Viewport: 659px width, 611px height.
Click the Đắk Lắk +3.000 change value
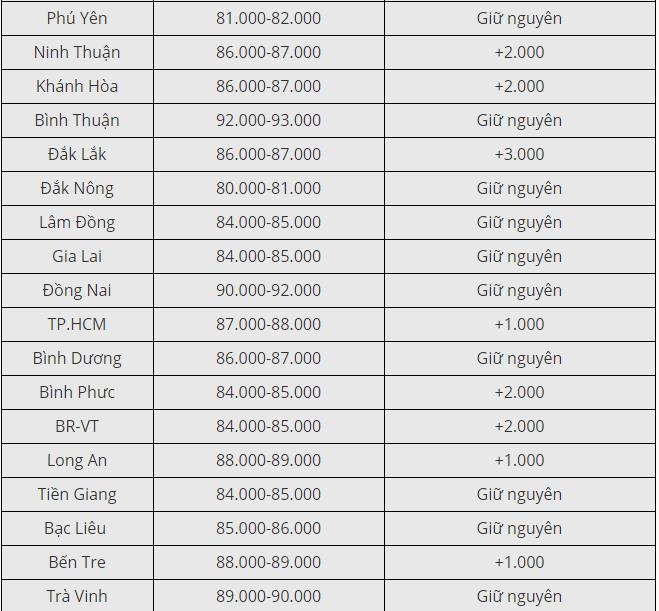519,155
